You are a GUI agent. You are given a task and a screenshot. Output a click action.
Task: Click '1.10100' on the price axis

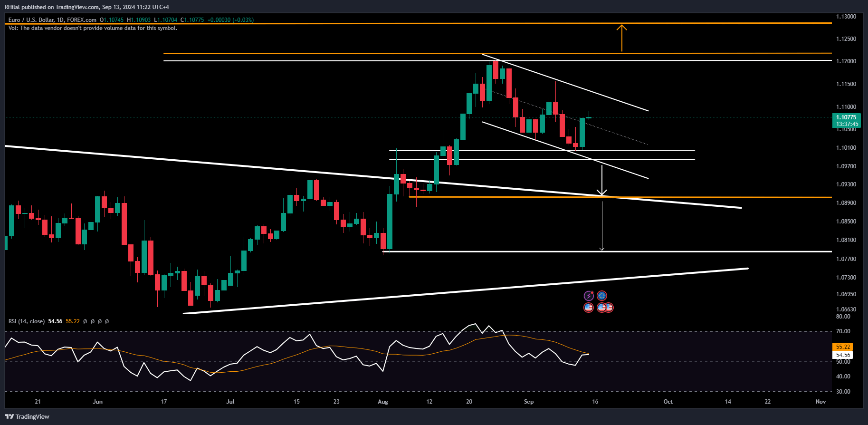pyautogui.click(x=846, y=148)
